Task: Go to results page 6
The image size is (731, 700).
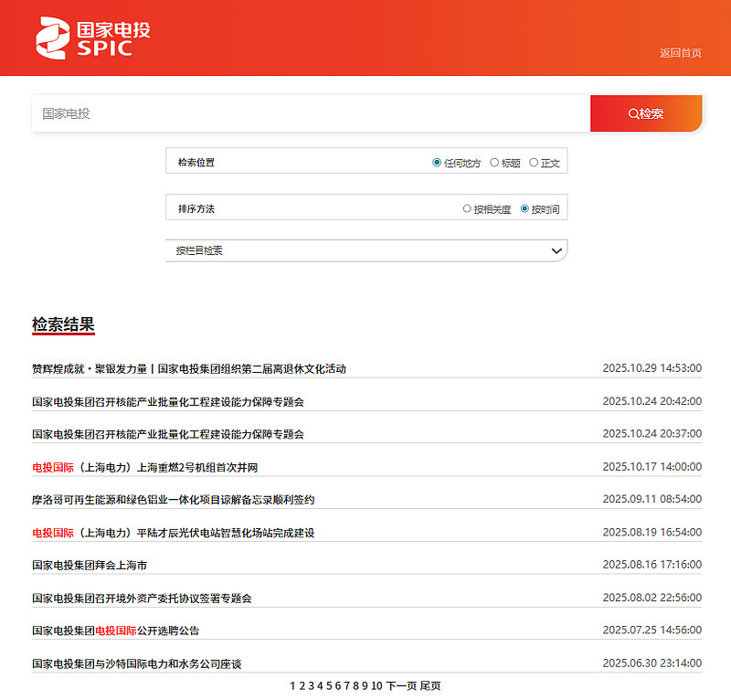Action: (x=338, y=686)
